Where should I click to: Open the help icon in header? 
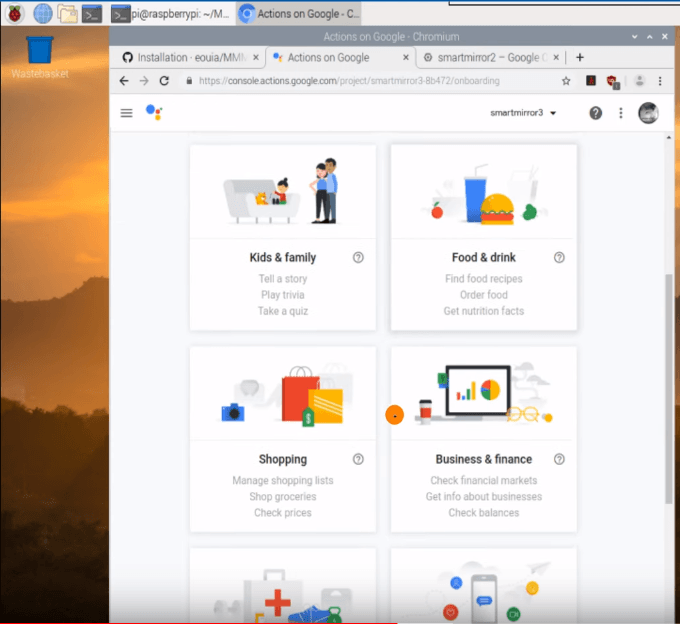coord(596,113)
